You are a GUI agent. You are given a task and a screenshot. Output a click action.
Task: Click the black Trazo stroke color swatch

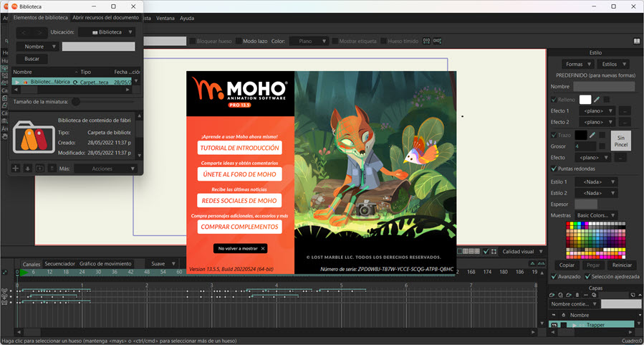point(581,135)
